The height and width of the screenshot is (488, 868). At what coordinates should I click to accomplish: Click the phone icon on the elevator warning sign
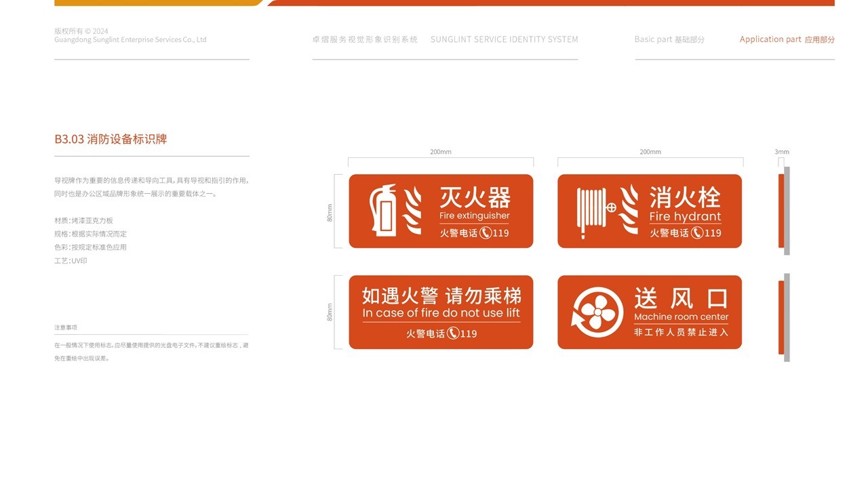453,333
